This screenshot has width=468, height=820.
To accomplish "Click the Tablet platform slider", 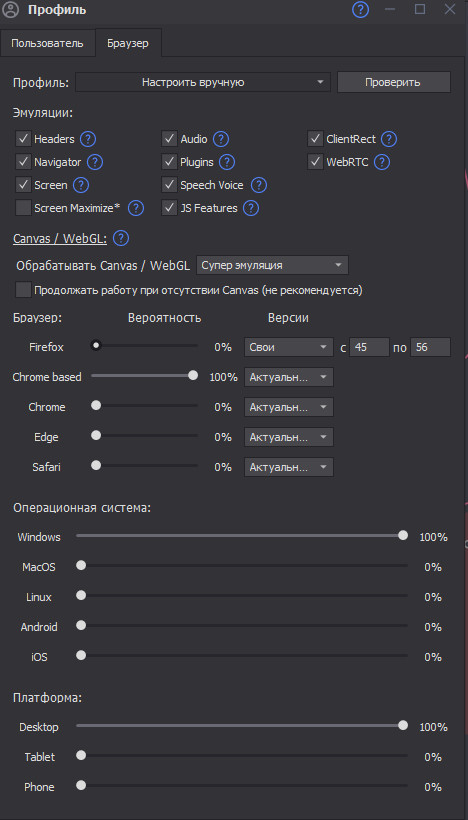I will coord(242,755).
